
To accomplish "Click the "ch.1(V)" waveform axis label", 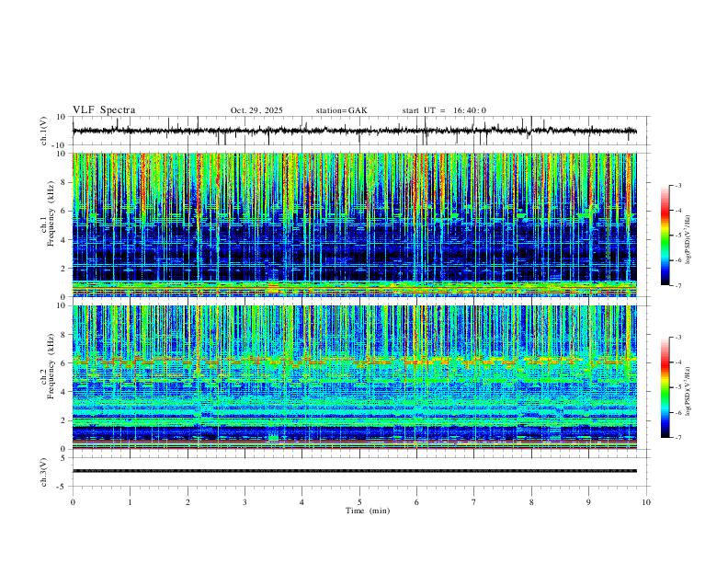I will pyautogui.click(x=44, y=131).
